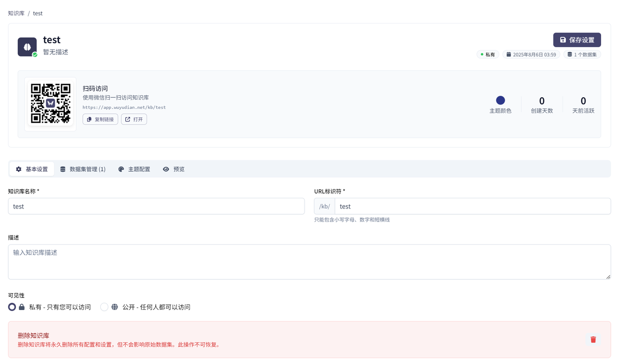Click the copy link icon button

89,119
